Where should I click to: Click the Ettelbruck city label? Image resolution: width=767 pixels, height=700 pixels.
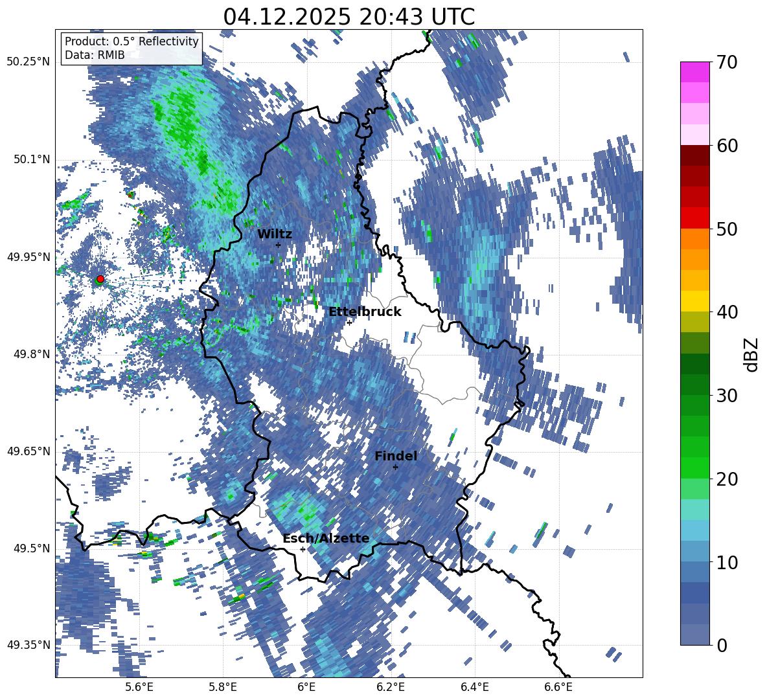point(365,312)
